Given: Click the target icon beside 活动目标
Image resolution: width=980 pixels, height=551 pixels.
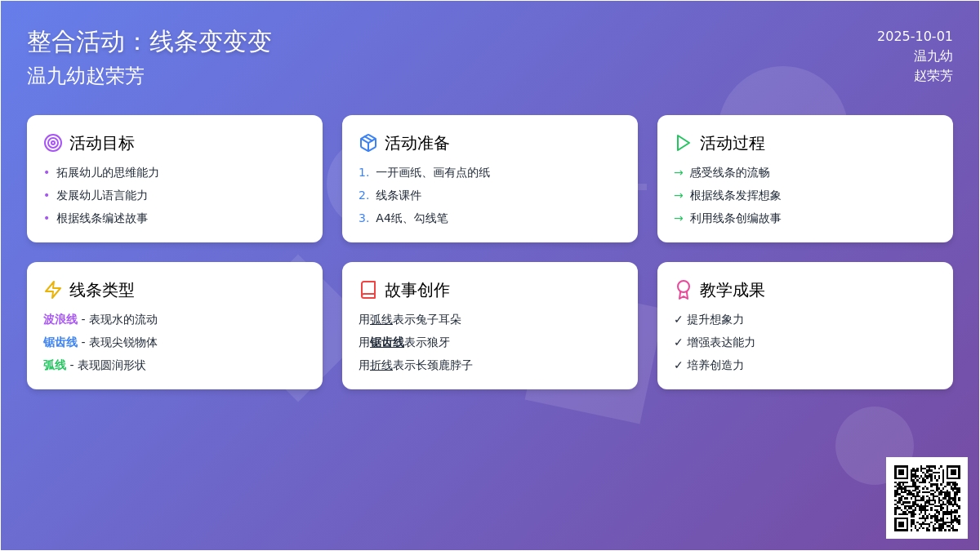Looking at the screenshot, I should [53, 143].
